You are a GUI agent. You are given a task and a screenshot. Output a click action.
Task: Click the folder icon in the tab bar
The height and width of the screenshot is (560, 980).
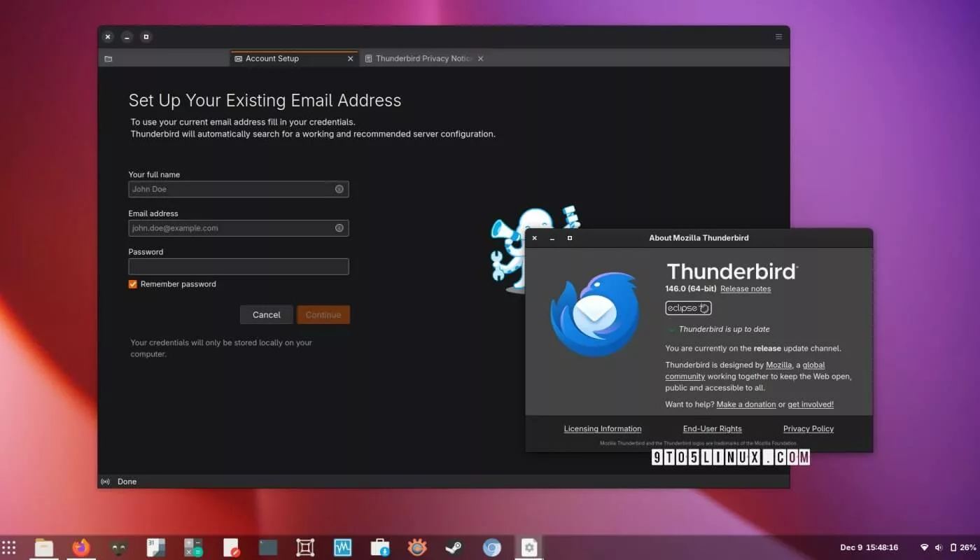pos(108,59)
